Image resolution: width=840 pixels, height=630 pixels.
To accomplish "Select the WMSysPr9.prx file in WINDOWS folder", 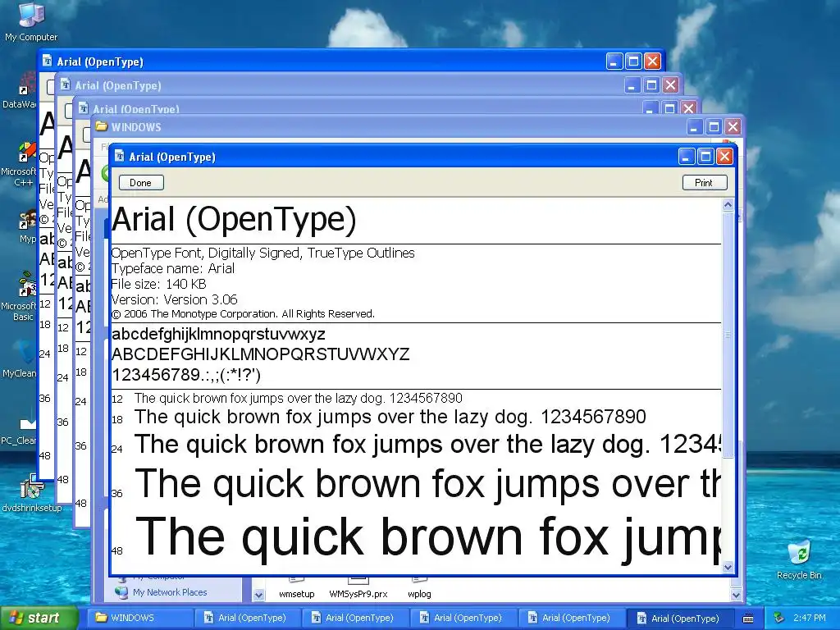I will click(x=358, y=588).
